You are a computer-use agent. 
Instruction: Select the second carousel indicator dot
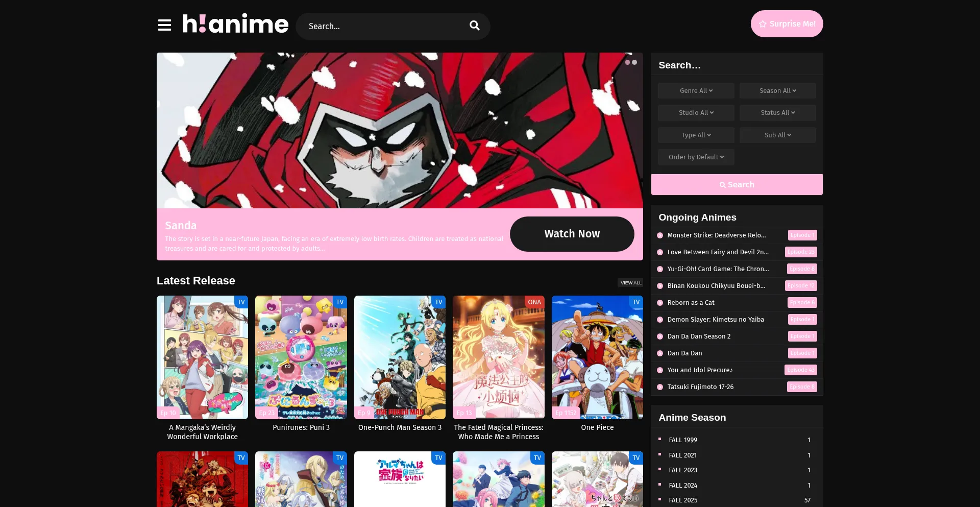click(634, 62)
